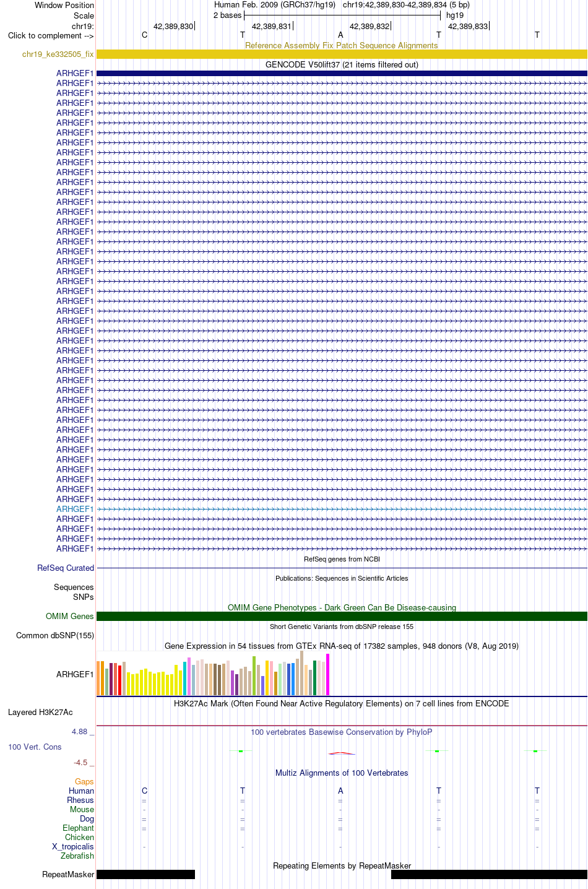The width and height of the screenshot is (588, 889).
Task: Click the "Dog" alignment row label
Action: [87, 818]
